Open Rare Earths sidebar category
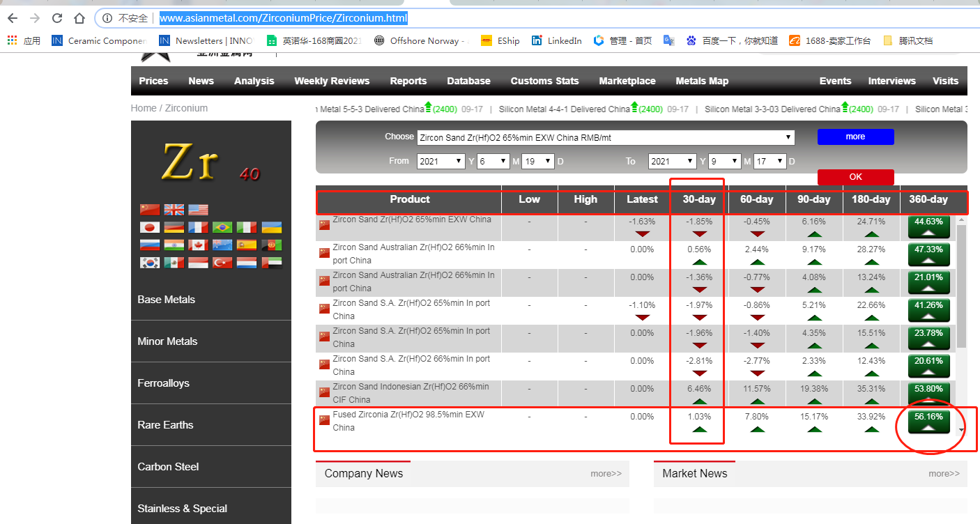This screenshot has width=980, height=524. (x=166, y=425)
